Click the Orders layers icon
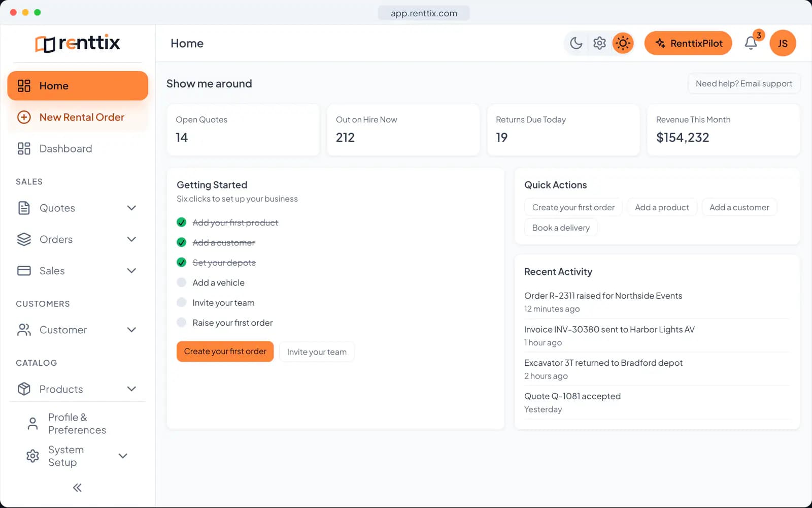Screen dimensions: 812x508 (x=24, y=239)
